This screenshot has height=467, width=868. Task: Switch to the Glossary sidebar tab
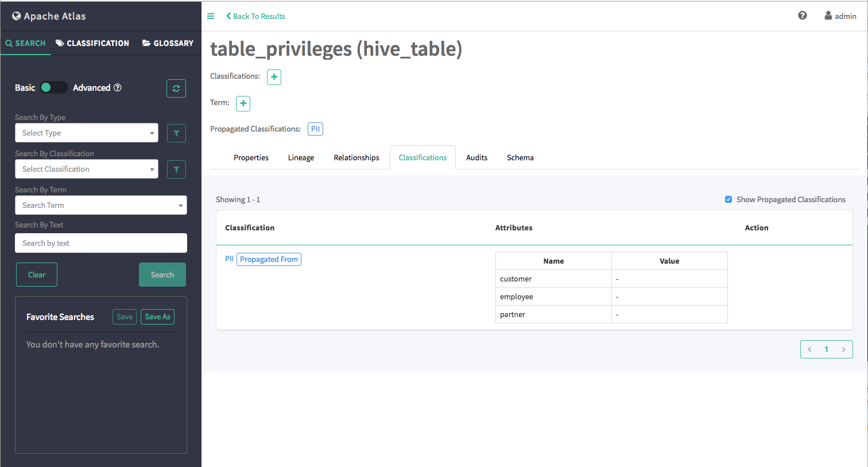[x=168, y=43]
